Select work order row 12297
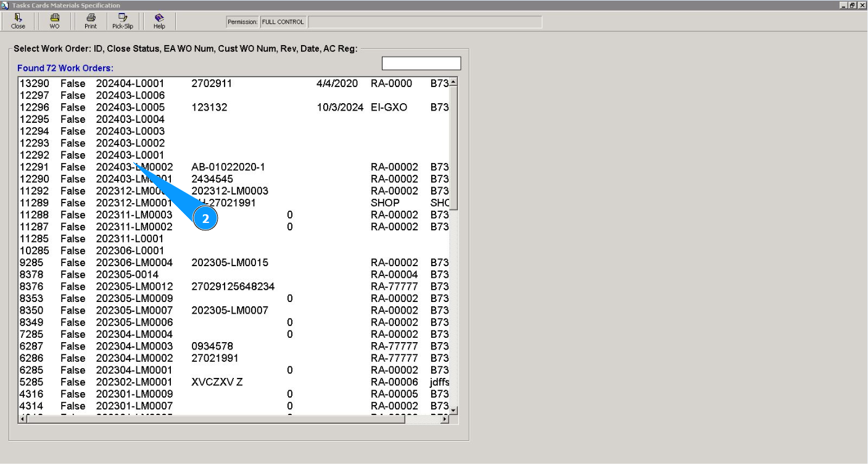The height and width of the screenshot is (465, 868). 234,96
